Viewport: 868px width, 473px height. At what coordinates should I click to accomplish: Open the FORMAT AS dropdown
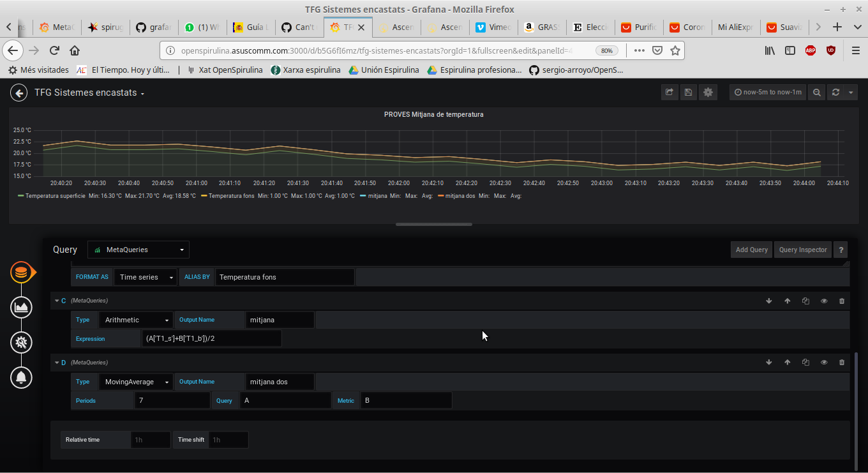[145, 276]
